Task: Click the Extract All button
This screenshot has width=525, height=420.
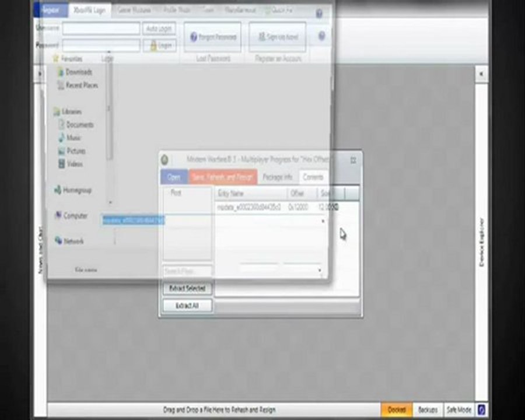Action: 187,306
